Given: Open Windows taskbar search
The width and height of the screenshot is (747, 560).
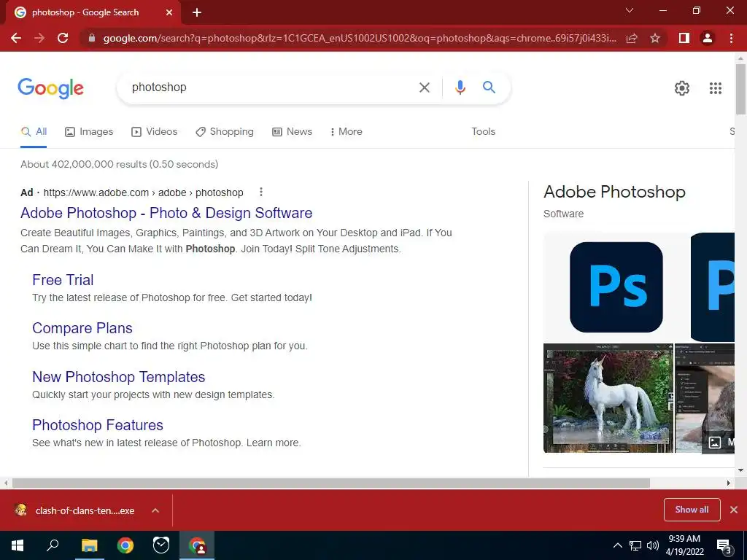Looking at the screenshot, I should pos(53,545).
